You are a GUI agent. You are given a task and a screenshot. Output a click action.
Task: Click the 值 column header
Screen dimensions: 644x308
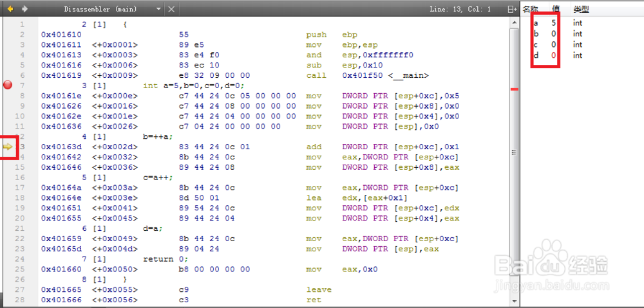[x=555, y=9]
